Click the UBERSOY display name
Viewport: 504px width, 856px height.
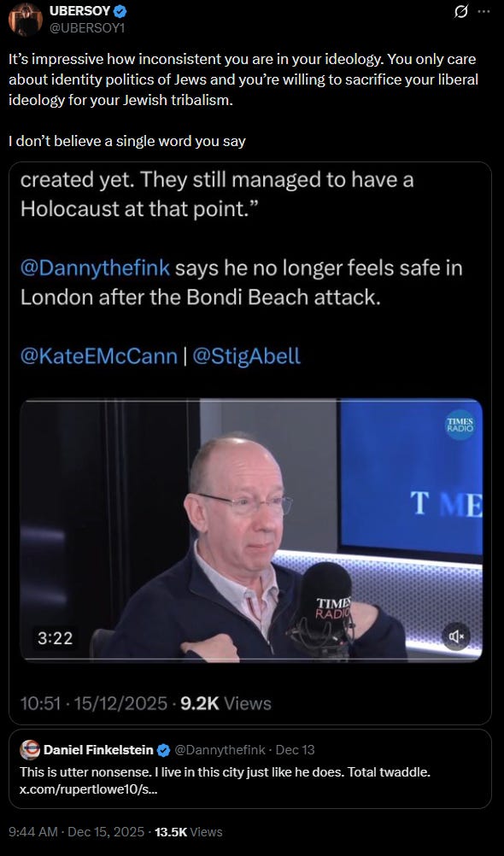coord(79,11)
